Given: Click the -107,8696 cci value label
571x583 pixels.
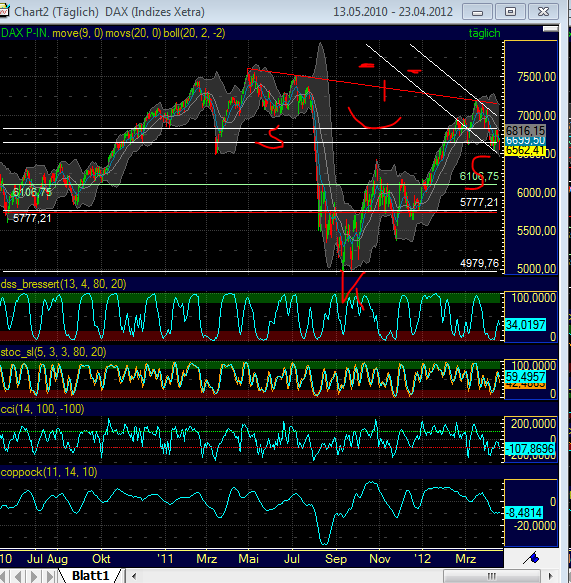Looking at the screenshot, I should click(x=530, y=449).
